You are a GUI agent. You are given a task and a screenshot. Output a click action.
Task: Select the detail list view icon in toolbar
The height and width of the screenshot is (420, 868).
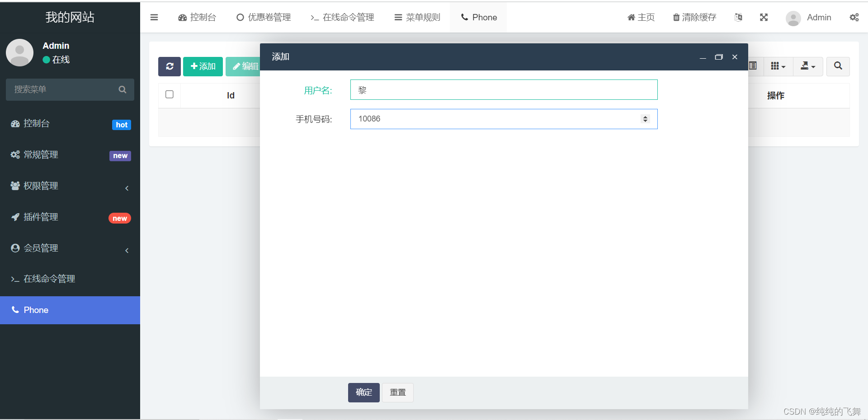753,66
